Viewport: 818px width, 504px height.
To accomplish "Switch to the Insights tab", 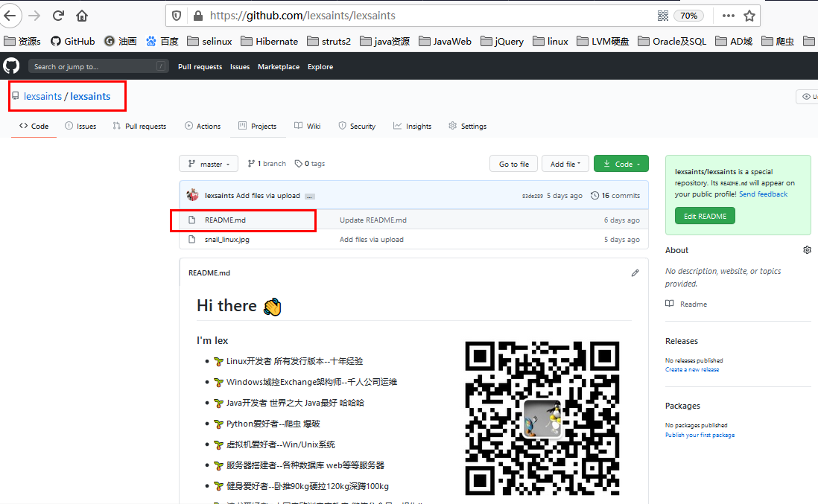I will [413, 126].
